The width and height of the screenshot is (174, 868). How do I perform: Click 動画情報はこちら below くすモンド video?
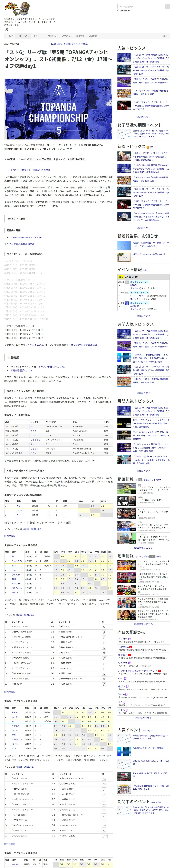[x=143, y=548]
